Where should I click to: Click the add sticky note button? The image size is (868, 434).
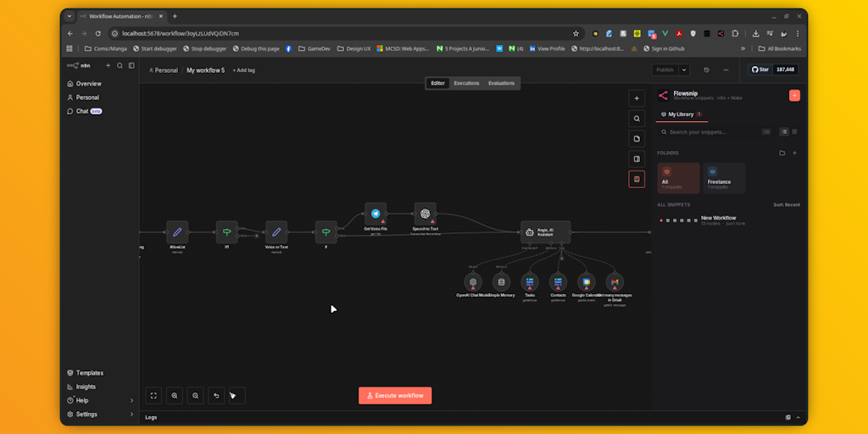637,139
